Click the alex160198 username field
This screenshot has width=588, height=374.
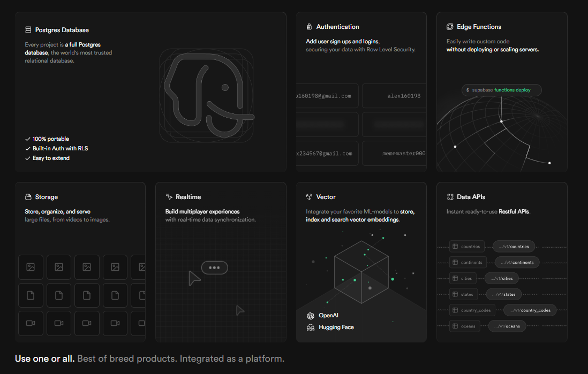coord(394,96)
